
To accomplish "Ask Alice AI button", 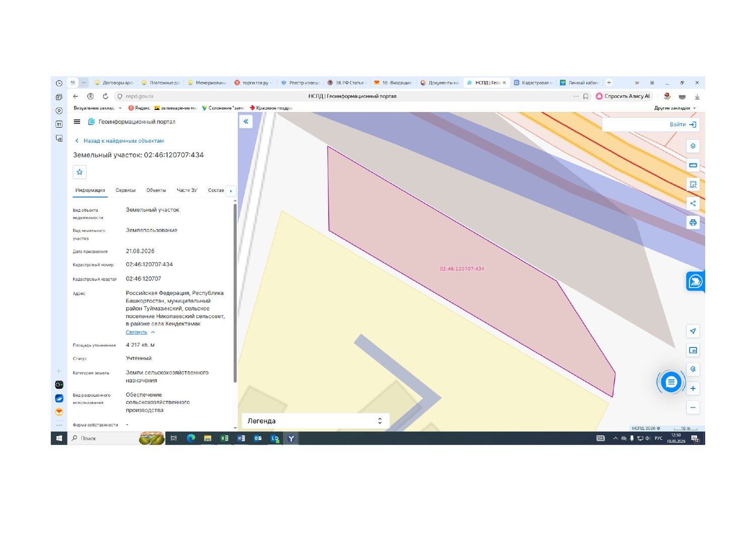I will tap(623, 96).
